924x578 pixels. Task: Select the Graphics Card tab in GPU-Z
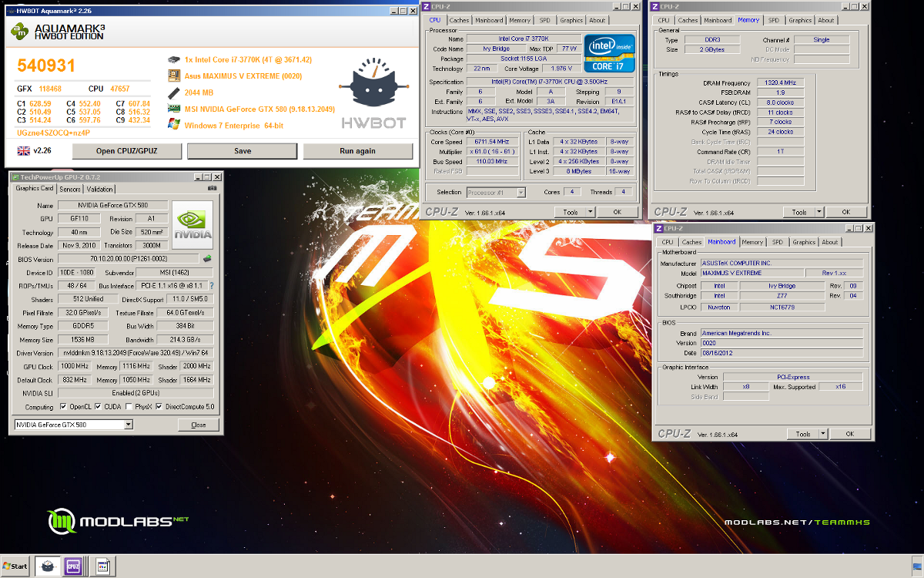point(35,188)
